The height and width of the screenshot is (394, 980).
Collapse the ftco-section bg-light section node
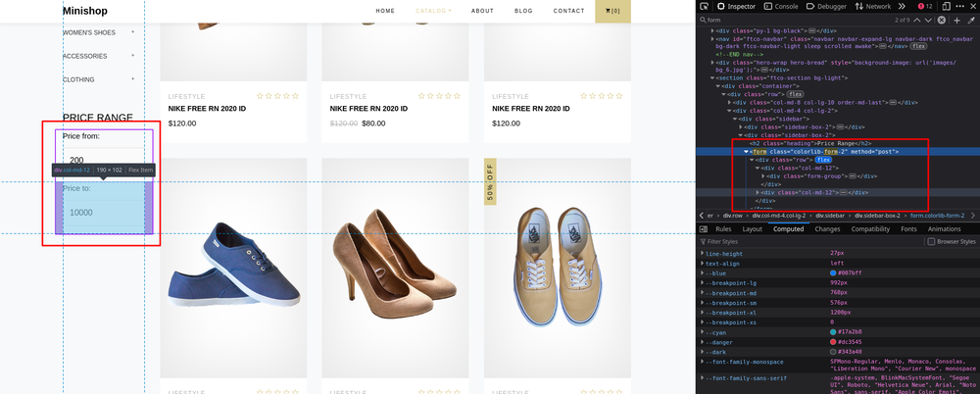point(713,78)
